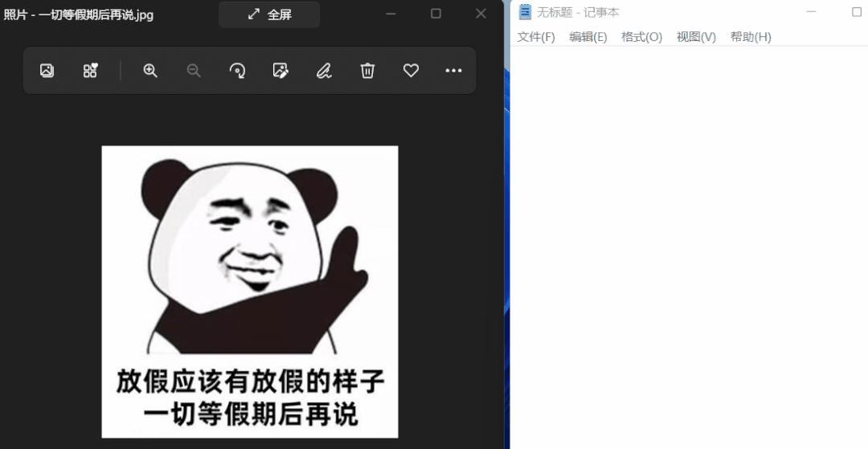Open the 格式(O) menu in Notepad

tap(641, 37)
